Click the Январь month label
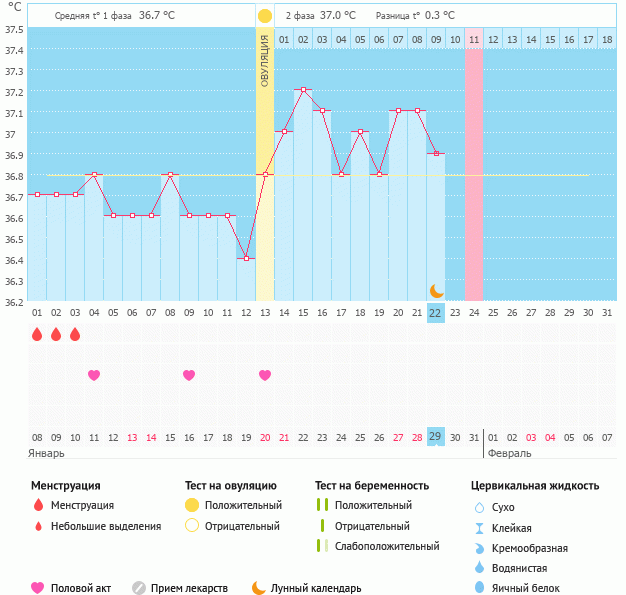This screenshot has height=595, width=626. point(47,453)
